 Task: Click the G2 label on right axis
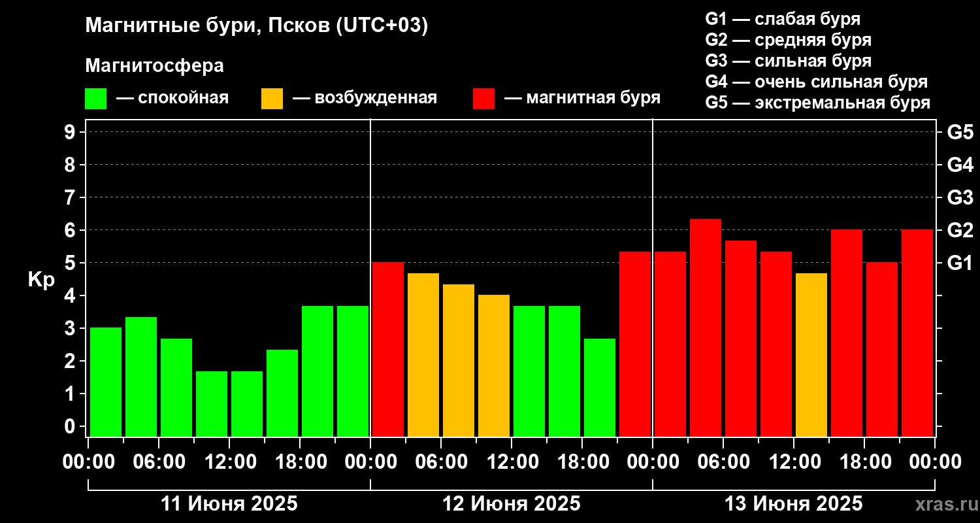coord(960,230)
